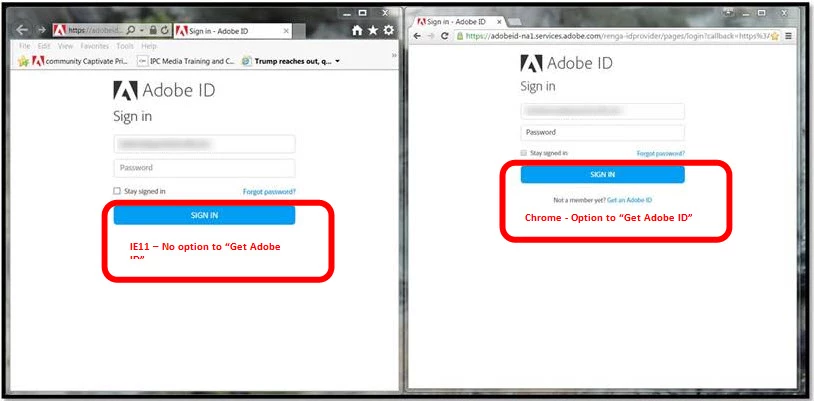Open the Tools menu in IE11

125,46
